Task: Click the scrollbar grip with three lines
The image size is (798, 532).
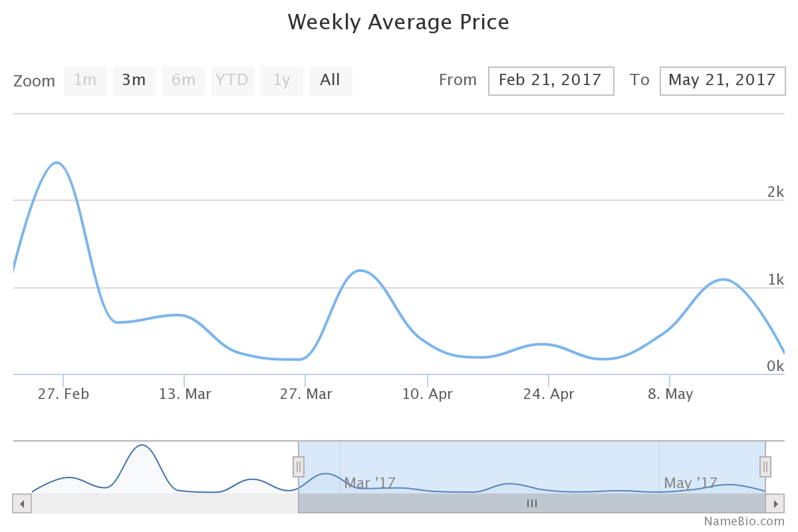Action: (532, 503)
